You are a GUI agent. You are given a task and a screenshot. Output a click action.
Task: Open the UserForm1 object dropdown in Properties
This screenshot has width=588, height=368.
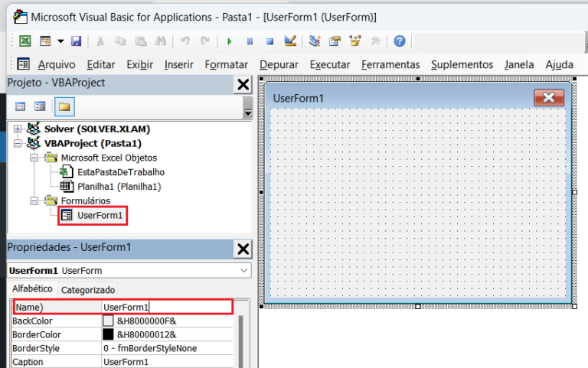point(243,271)
